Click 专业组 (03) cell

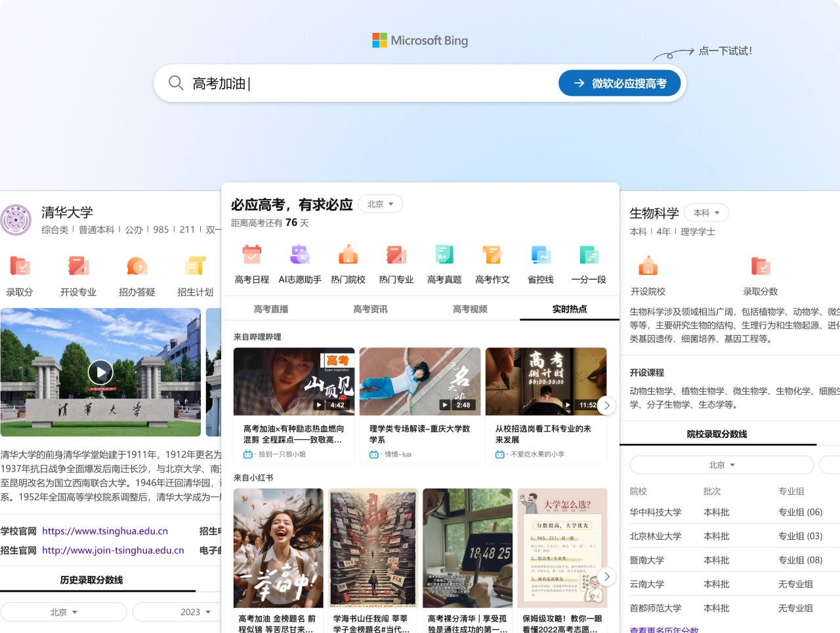[x=800, y=536]
